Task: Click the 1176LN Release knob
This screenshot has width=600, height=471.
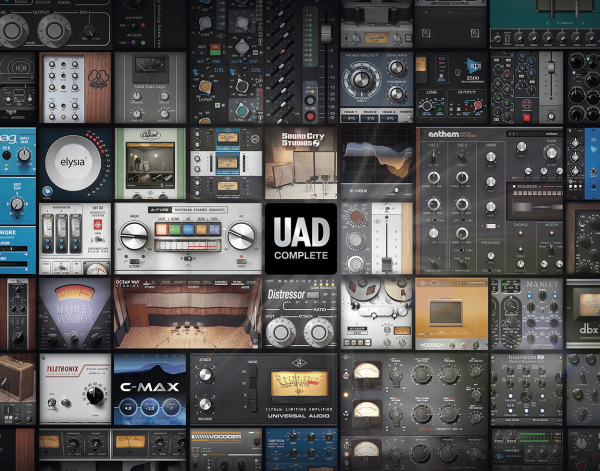Action: (x=205, y=404)
